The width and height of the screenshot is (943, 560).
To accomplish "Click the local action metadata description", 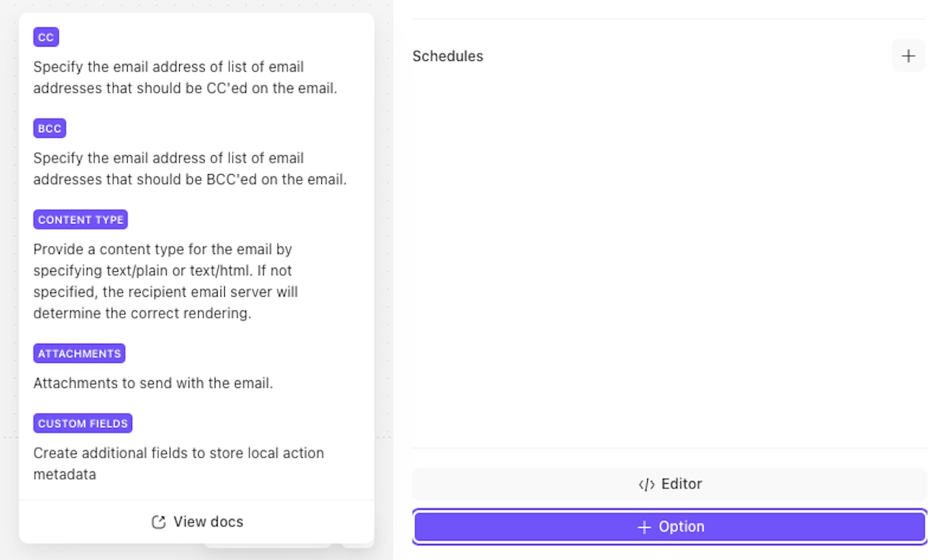I will pos(178,464).
